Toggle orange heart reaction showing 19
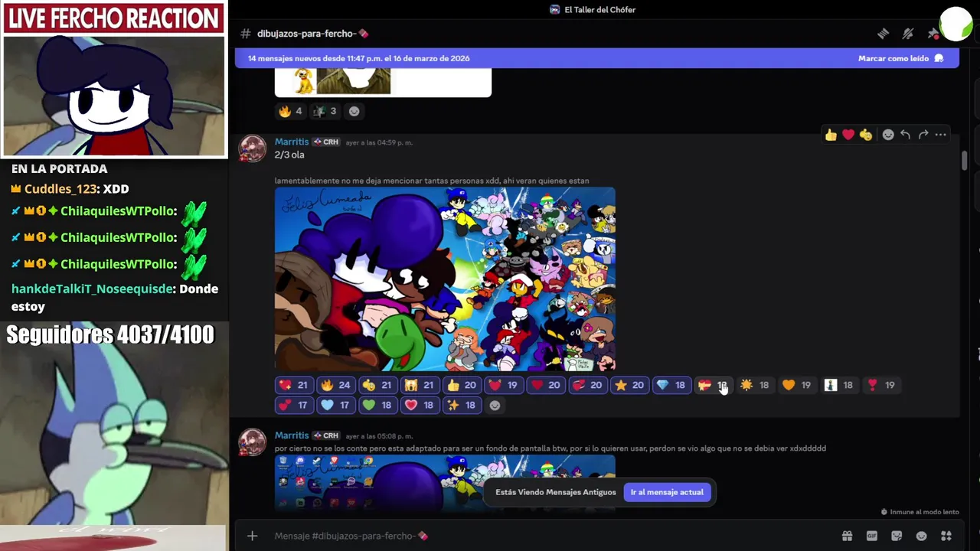The height and width of the screenshot is (551, 980). (797, 385)
